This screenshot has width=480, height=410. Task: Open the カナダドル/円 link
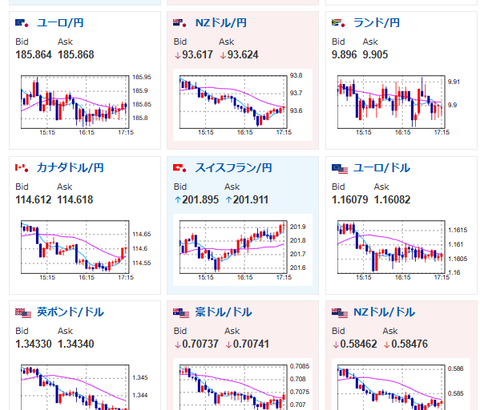(x=70, y=168)
